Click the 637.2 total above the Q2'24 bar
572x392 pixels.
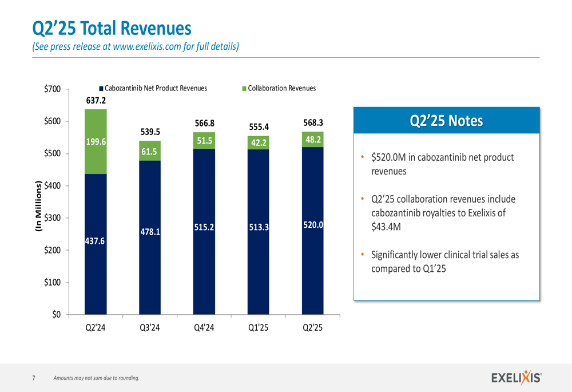96,100
